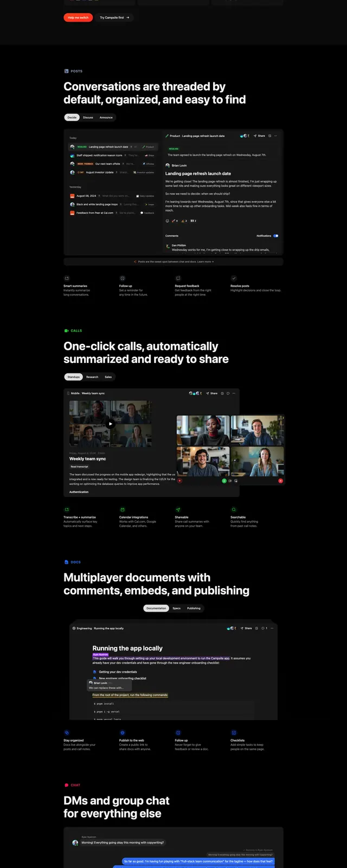The height and width of the screenshot is (868, 347).
Task: Open the Our next team offsite post
Action: 113,164
